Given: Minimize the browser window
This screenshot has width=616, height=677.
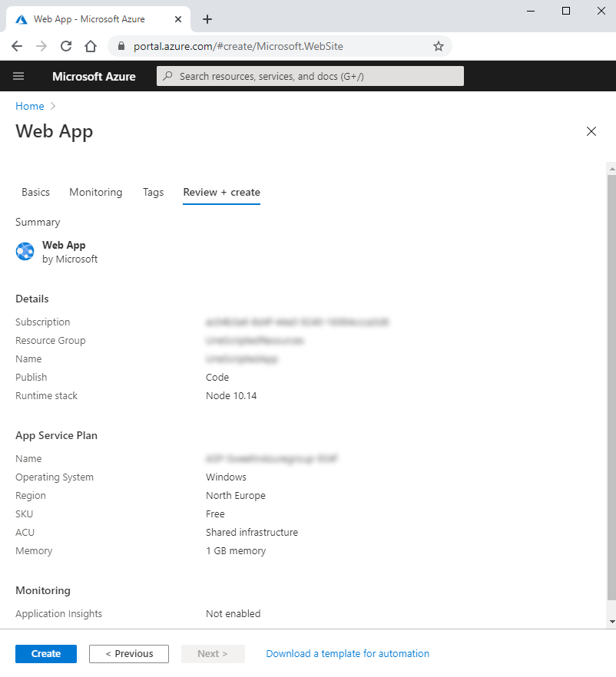Looking at the screenshot, I should click(x=531, y=11).
